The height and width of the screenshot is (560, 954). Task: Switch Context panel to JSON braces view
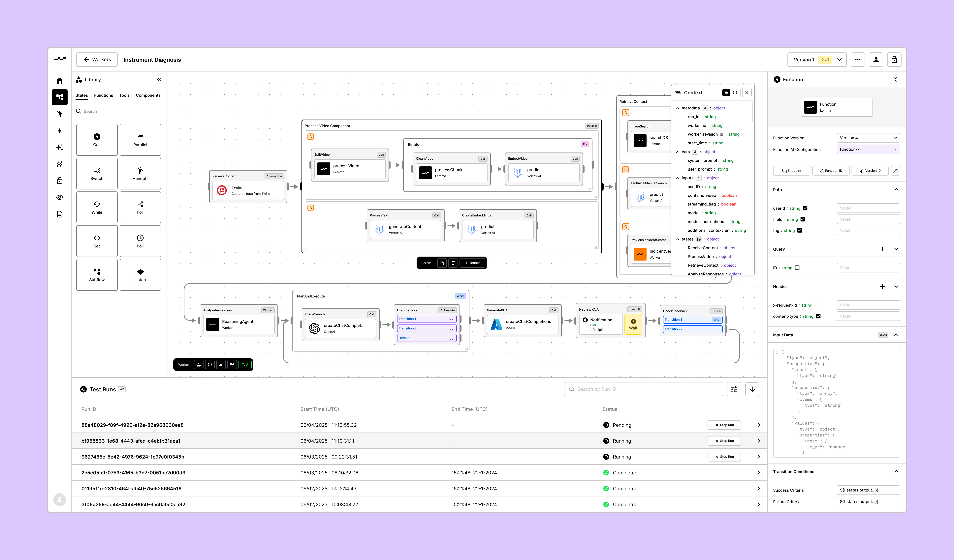coord(735,93)
